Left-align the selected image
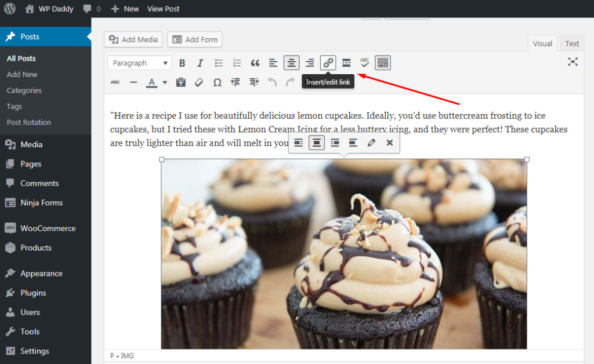Screen dimensions: 594x364 298,143
